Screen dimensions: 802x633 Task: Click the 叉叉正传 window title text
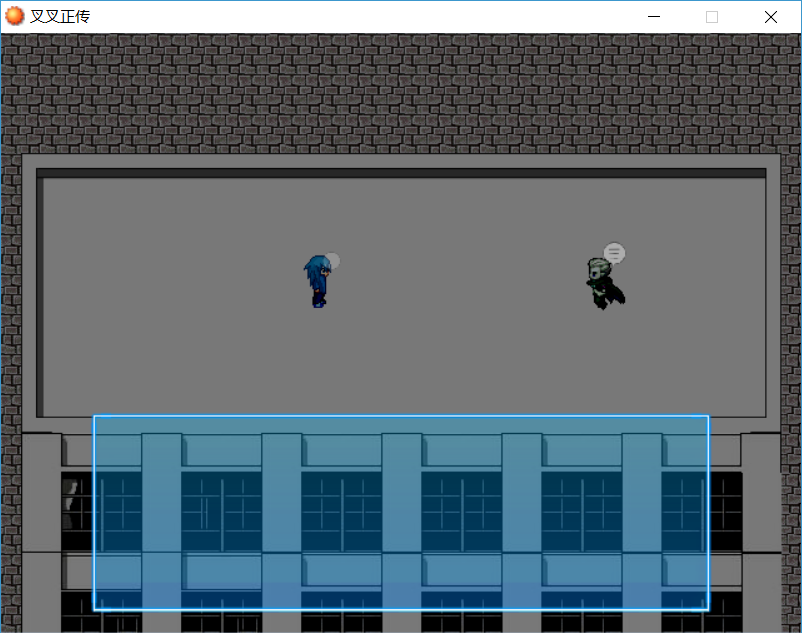[60, 16]
